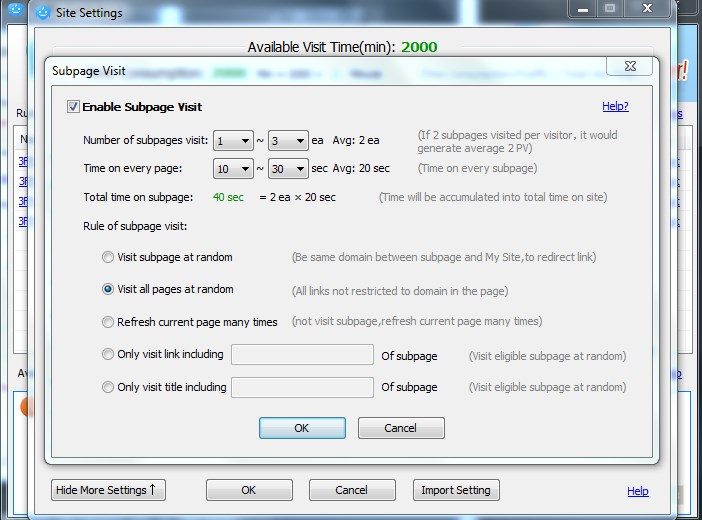Confirm Subpage Visit with OK button
Image resolution: width=702 pixels, height=520 pixels.
pyautogui.click(x=301, y=428)
